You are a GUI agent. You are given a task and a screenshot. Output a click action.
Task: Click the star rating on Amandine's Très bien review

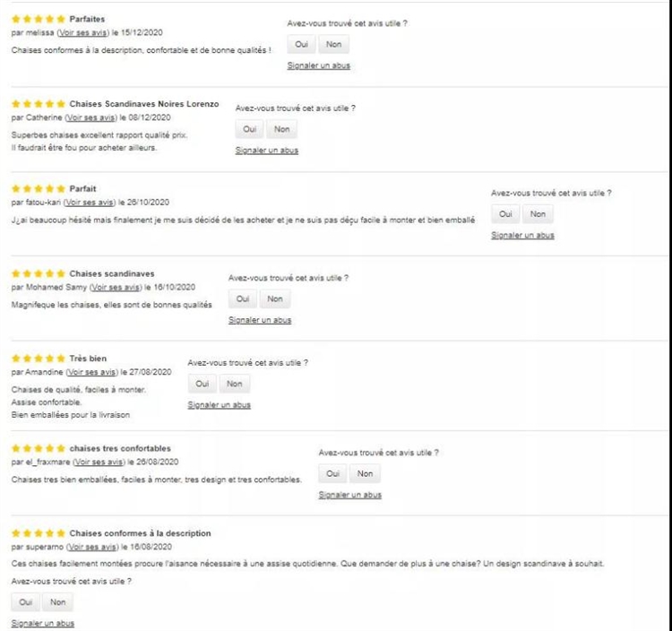[x=38, y=359]
